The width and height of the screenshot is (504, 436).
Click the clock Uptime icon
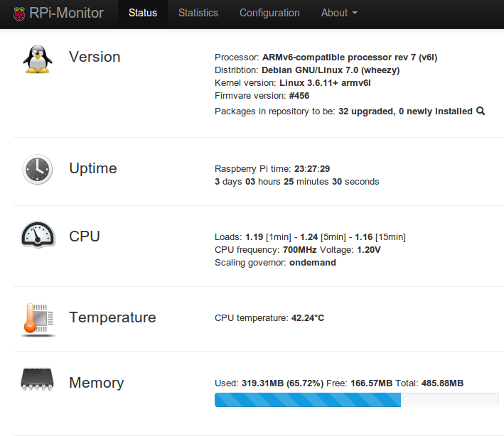click(x=37, y=169)
